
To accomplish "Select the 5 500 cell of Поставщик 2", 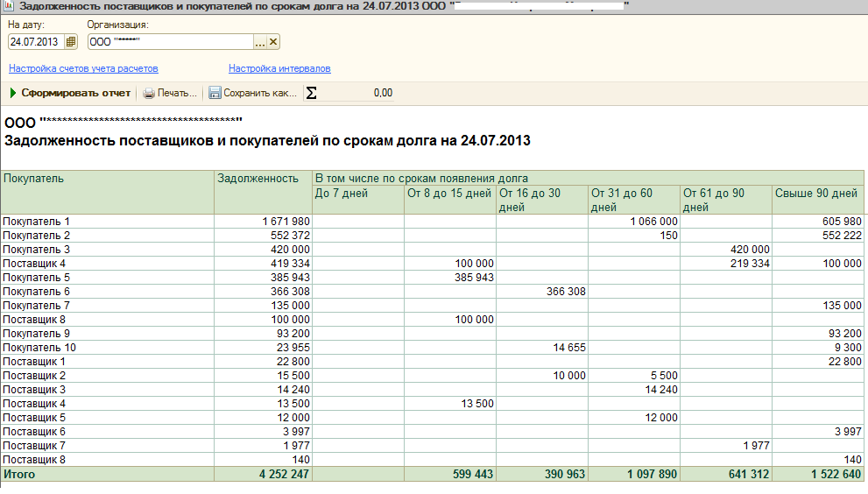I will [634, 376].
